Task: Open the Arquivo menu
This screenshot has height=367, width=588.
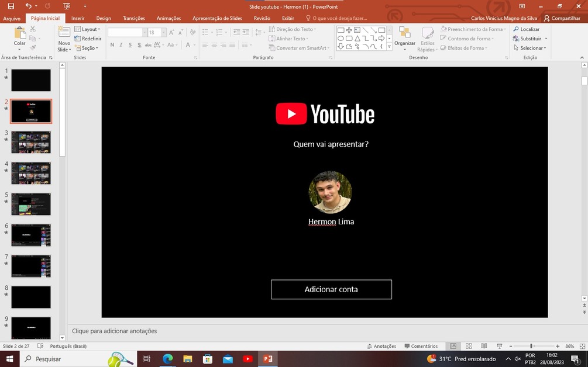Action: tap(12, 18)
